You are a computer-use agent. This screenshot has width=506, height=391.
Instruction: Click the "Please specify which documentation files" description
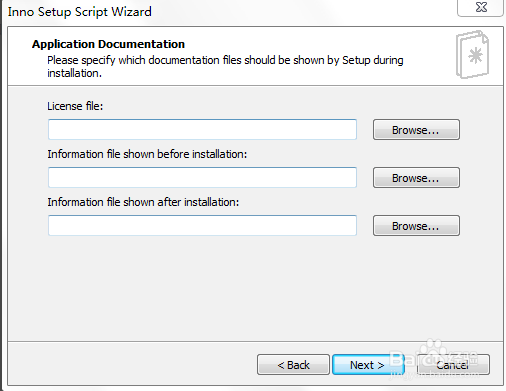click(225, 66)
